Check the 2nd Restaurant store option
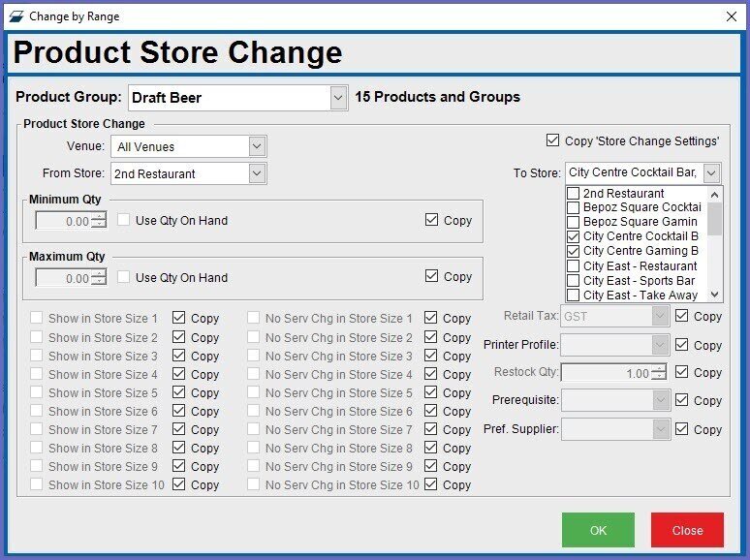Viewport: 750px width, 560px height. click(574, 194)
